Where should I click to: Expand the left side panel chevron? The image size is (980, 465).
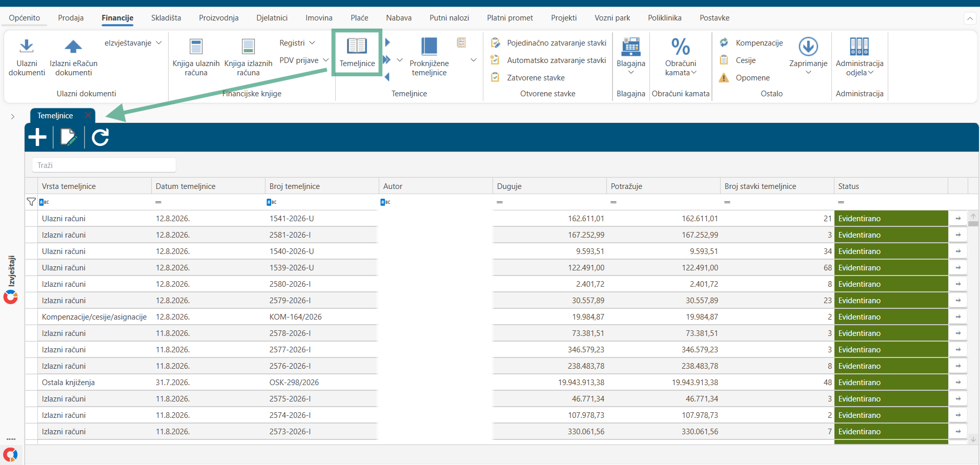[12, 117]
